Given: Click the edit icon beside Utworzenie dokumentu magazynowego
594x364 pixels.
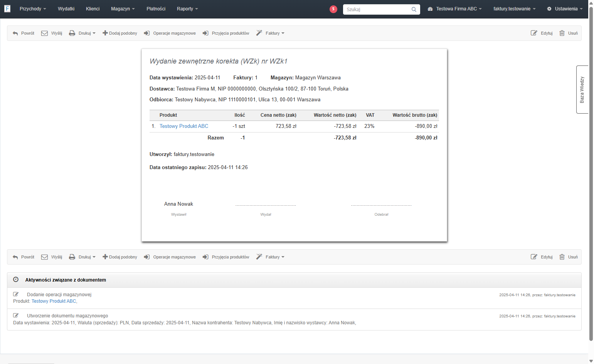Looking at the screenshot, I should (x=16, y=315).
